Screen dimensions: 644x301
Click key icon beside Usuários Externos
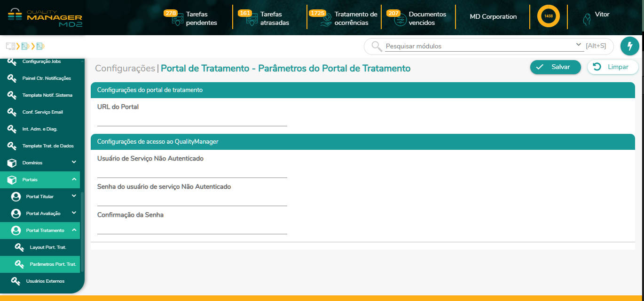point(16,281)
